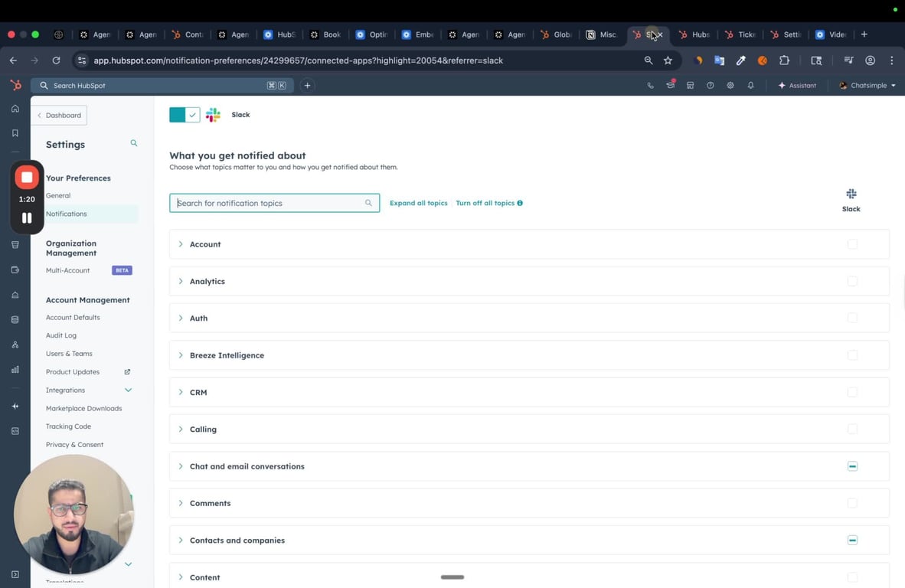The height and width of the screenshot is (588, 905).
Task: Open Users & Teams settings
Action: (69, 354)
